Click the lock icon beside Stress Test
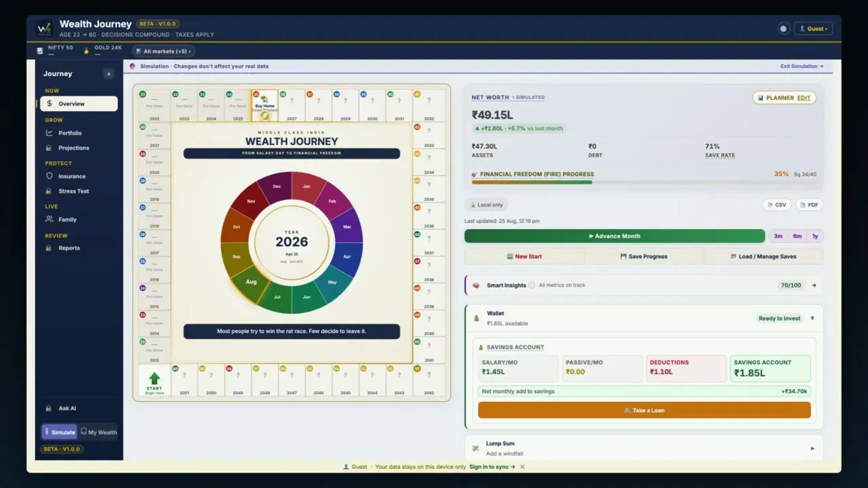The width and height of the screenshot is (868, 488). pyautogui.click(x=50, y=191)
